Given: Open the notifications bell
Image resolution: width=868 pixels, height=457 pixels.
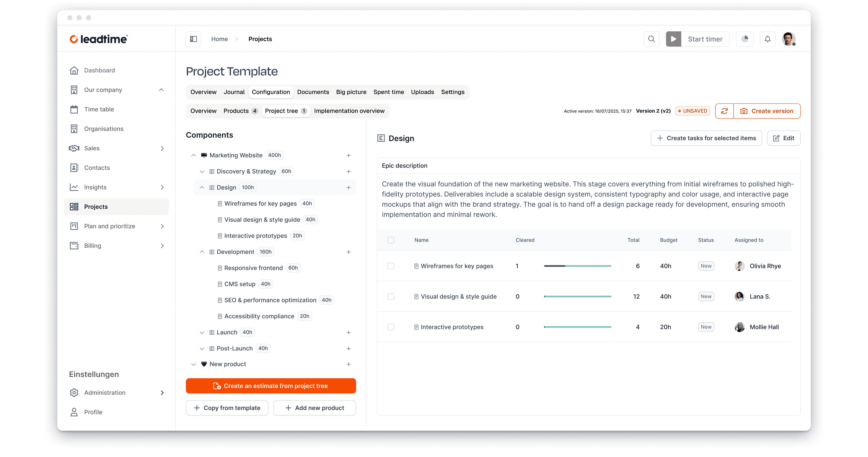Looking at the screenshot, I should point(767,39).
